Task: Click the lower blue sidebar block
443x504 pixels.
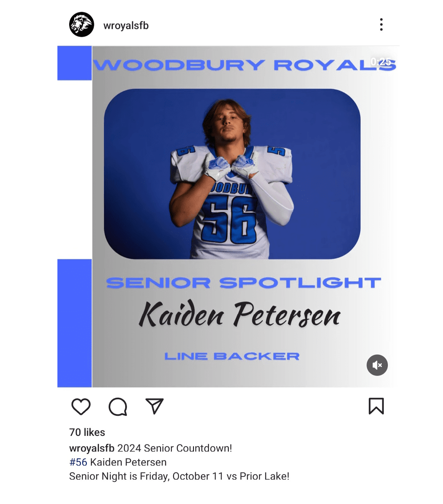Action: [x=75, y=323]
